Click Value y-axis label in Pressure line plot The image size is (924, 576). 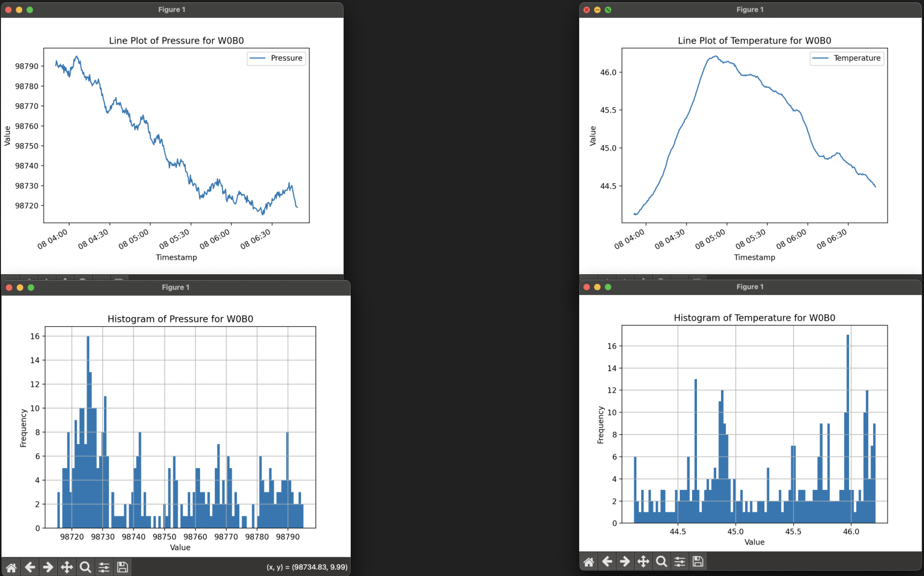click(x=7, y=136)
